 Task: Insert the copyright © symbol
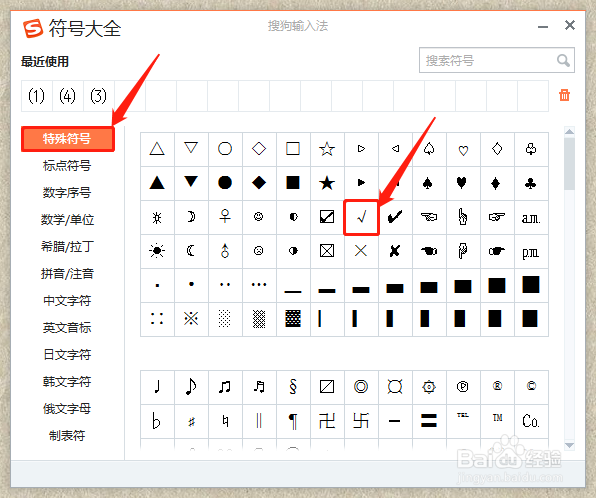[x=531, y=387]
